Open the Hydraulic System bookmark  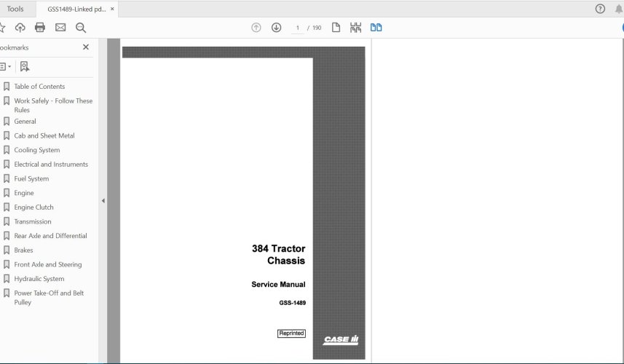39,279
